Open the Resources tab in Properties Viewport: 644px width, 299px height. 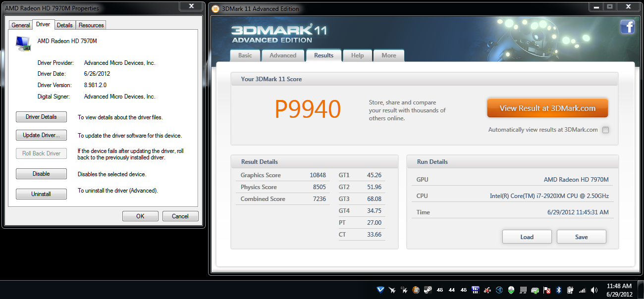pyautogui.click(x=91, y=25)
